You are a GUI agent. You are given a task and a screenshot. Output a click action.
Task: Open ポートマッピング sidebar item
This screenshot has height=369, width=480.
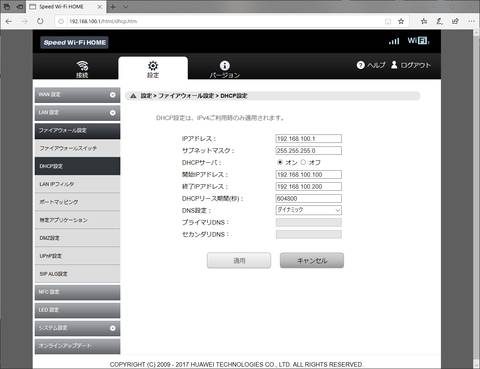point(77,202)
